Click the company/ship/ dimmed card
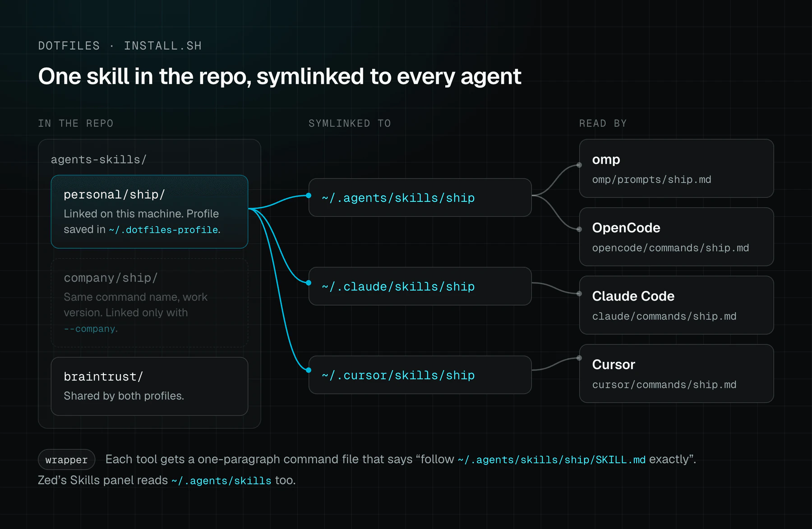812x529 pixels. [x=149, y=303]
